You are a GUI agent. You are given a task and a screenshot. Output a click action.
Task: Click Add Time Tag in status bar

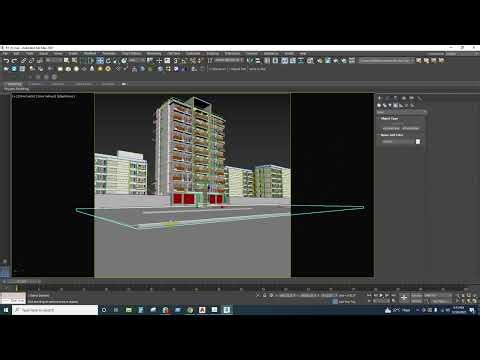347,302
